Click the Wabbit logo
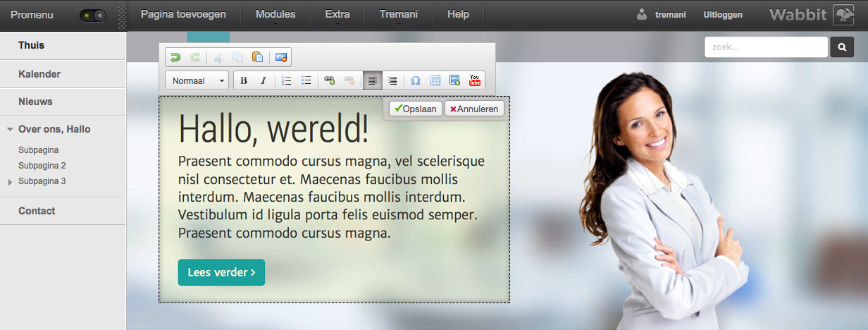 pyautogui.click(x=812, y=15)
